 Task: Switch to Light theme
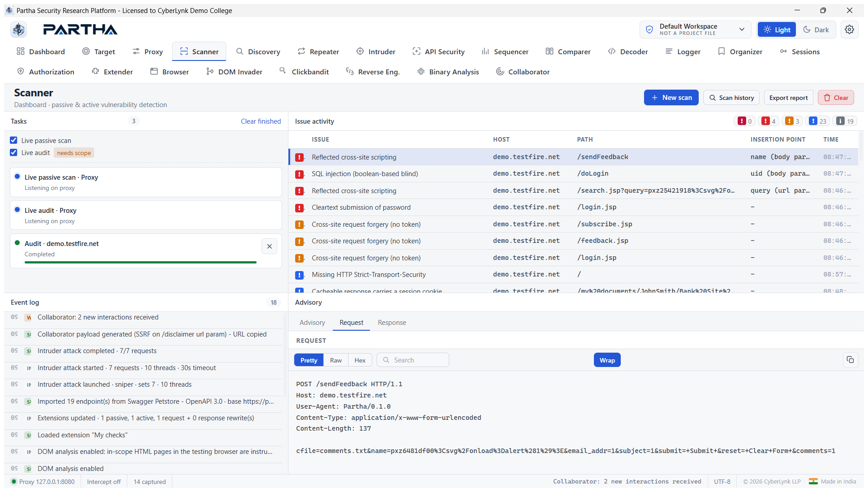click(x=777, y=30)
